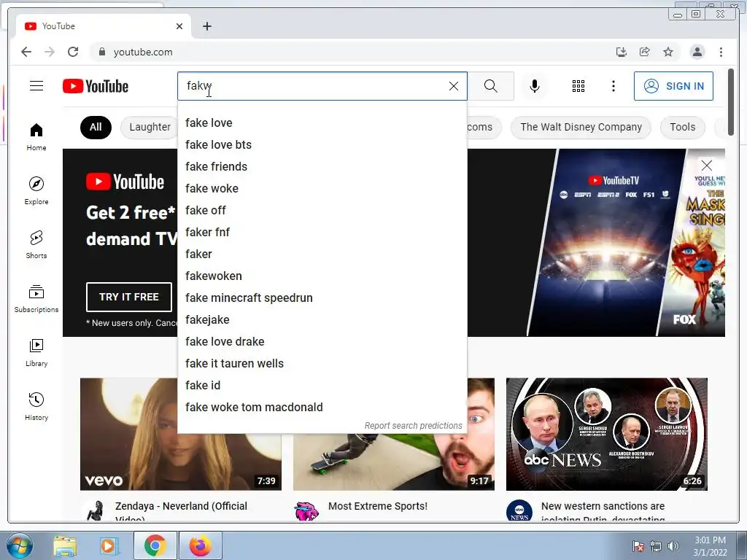Open the YouTube guide hamburger menu
Screen dimensions: 747x560
point(36,86)
